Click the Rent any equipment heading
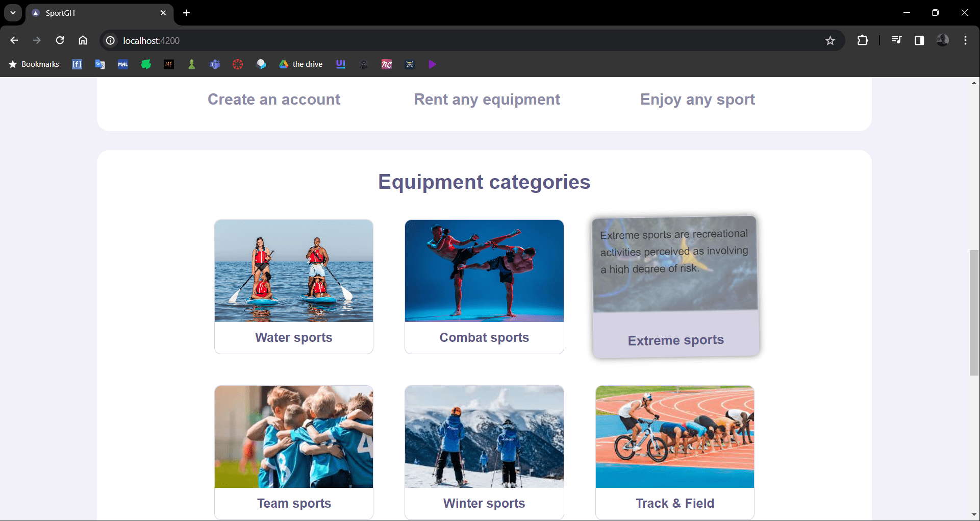The image size is (980, 521). click(x=487, y=100)
